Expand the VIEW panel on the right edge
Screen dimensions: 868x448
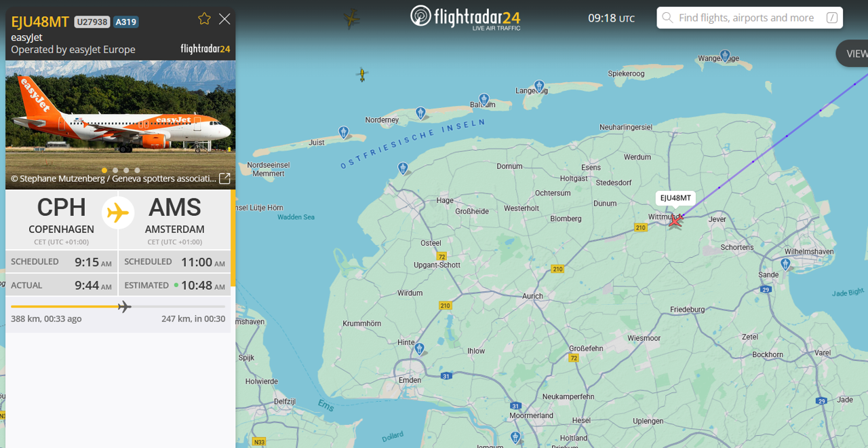[x=854, y=54]
